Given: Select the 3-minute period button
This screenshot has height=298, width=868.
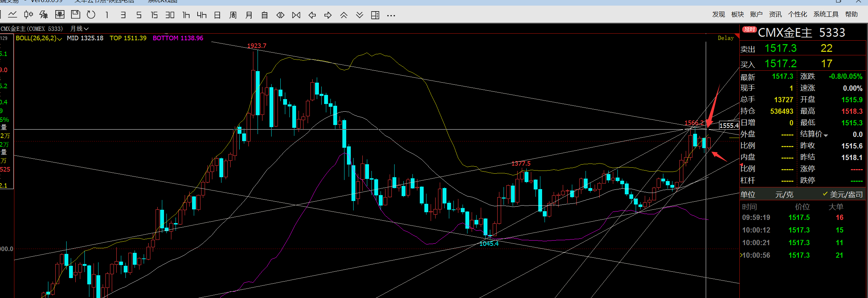Looking at the screenshot, I should click(x=123, y=15).
